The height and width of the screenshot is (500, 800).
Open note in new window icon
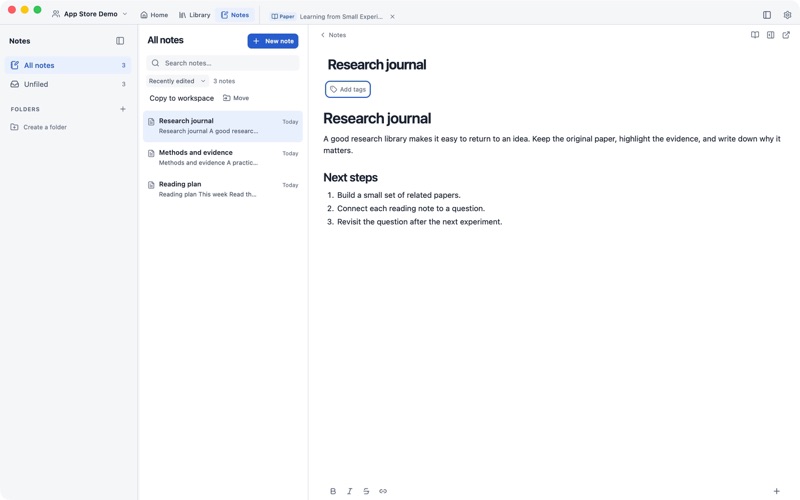click(786, 35)
